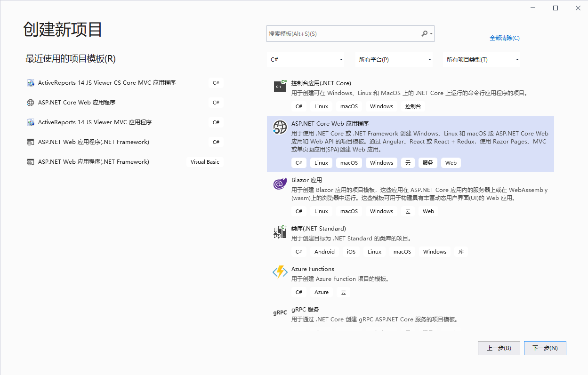588x375 pixels.
Task: Click the Web tag on ASP.NET Core template
Action: pos(451,163)
